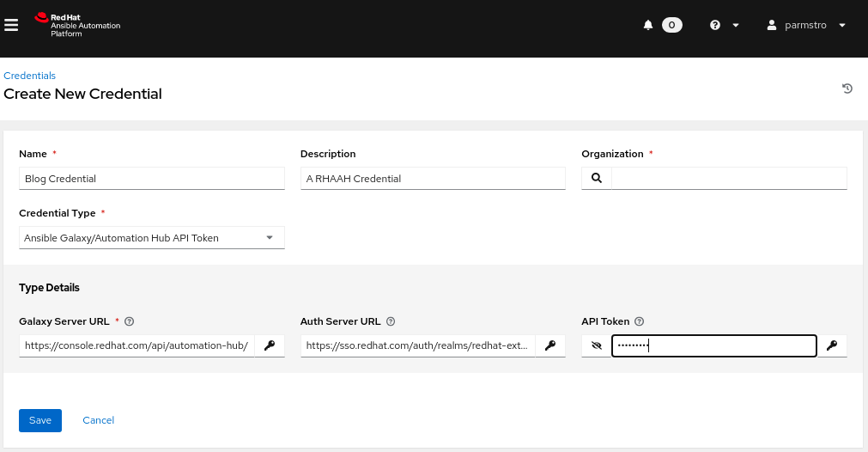Click the Organization search lookup icon
Viewport: 868px width, 452px height.
click(x=597, y=178)
